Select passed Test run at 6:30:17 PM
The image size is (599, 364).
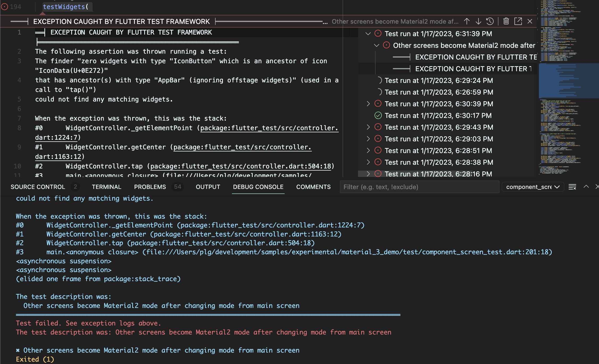pyautogui.click(x=438, y=116)
